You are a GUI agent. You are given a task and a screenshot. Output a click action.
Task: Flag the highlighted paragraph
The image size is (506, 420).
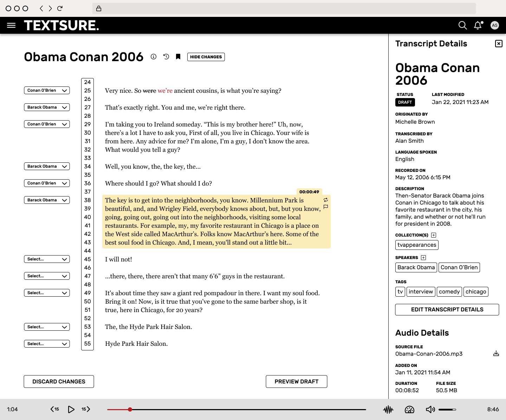[x=326, y=207]
